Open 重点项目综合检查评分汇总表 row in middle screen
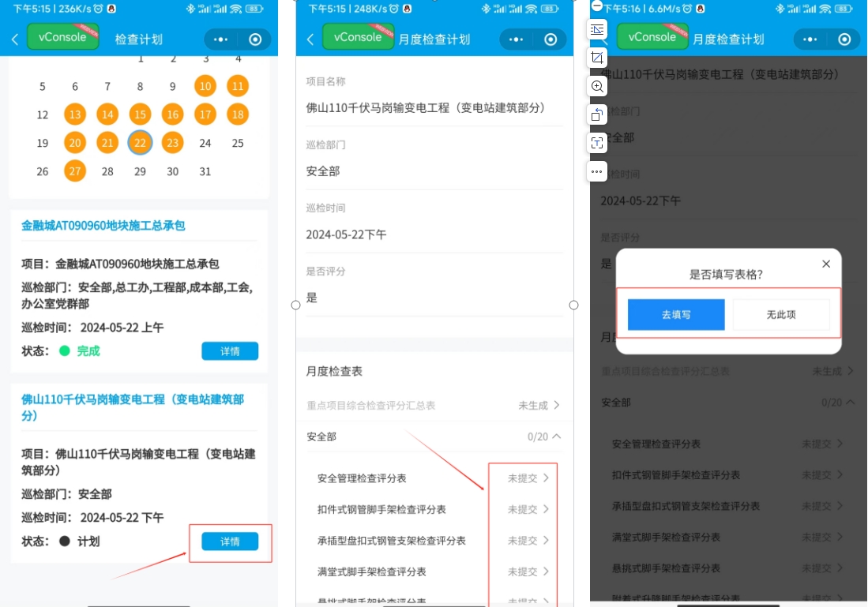This screenshot has width=868, height=607. [x=433, y=405]
